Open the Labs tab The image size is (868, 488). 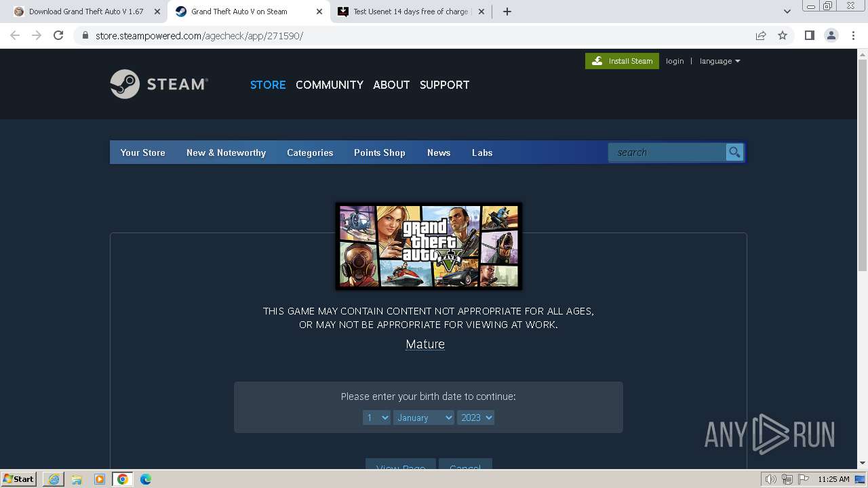point(482,152)
